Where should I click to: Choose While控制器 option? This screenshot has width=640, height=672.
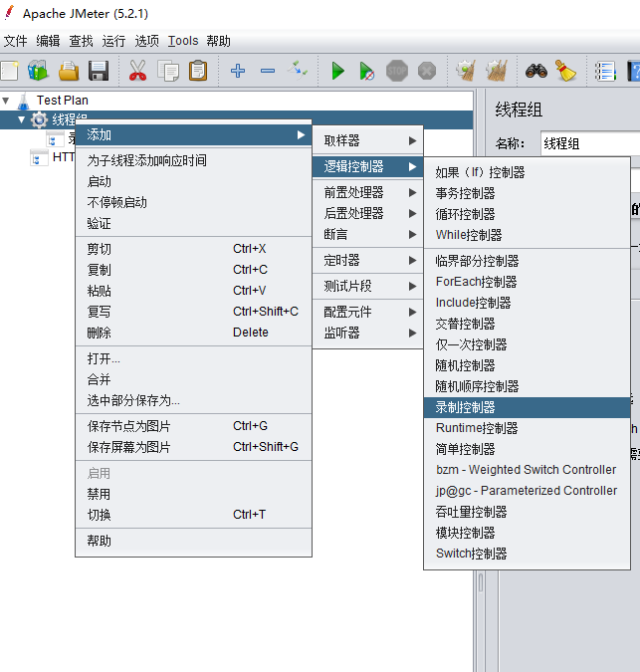click(x=527, y=235)
